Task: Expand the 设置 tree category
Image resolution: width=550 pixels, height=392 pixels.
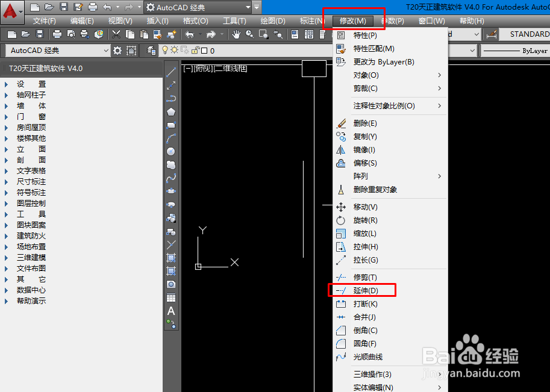Action: (x=6, y=84)
